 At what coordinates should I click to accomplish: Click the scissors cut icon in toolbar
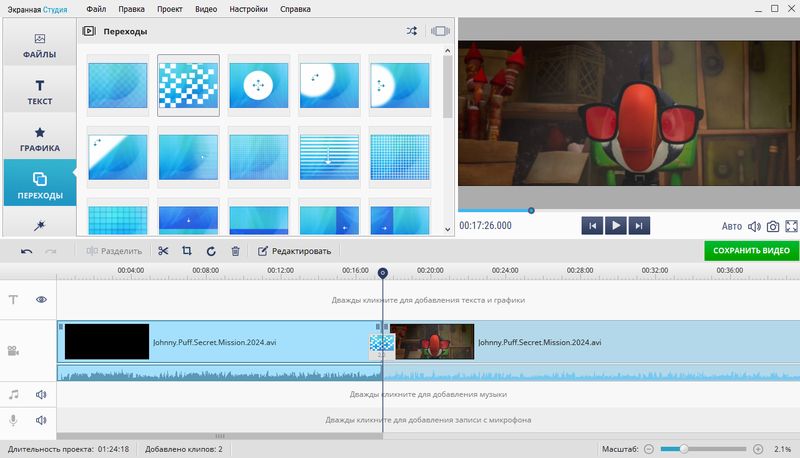pyautogui.click(x=163, y=251)
